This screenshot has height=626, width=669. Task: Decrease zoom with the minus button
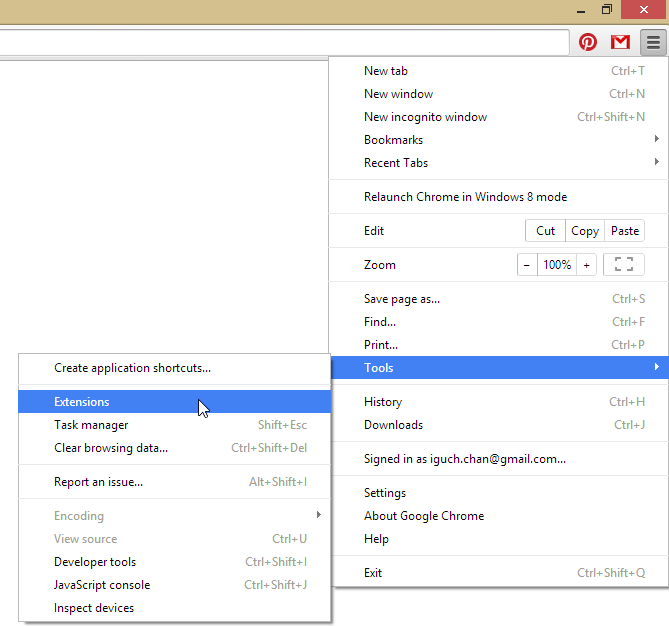(x=527, y=265)
